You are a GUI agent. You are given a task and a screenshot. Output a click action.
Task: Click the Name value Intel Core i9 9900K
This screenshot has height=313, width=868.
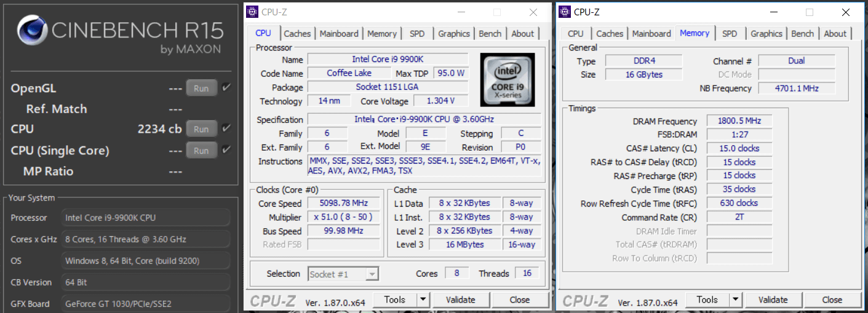[388, 59]
